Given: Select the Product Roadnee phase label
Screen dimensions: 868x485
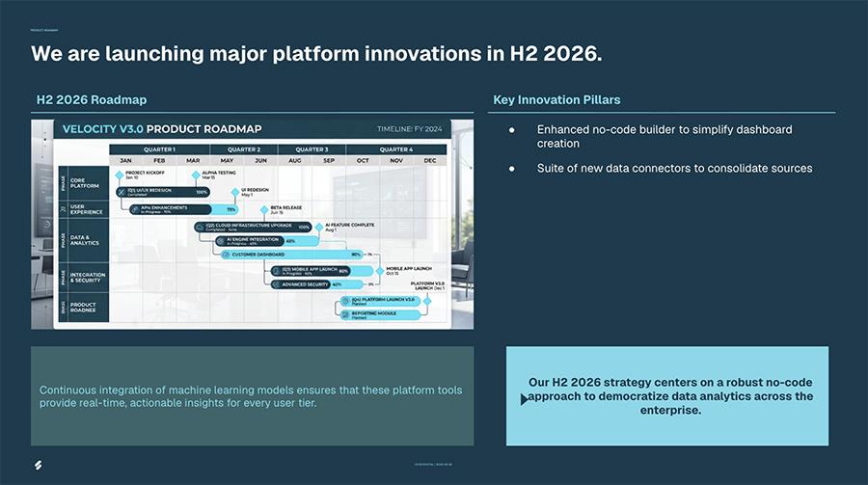Looking at the screenshot, I should pyautogui.click(x=83, y=308).
